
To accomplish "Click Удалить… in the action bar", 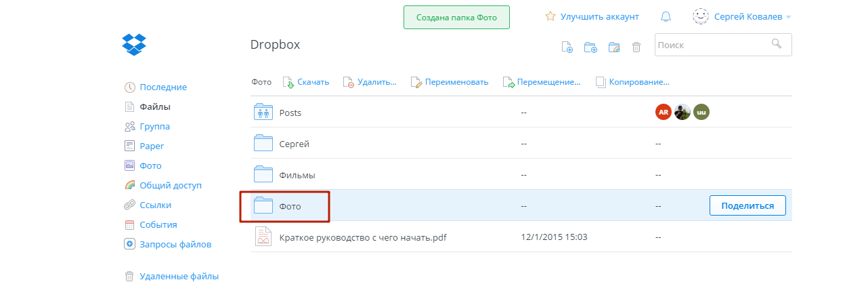I will click(369, 82).
